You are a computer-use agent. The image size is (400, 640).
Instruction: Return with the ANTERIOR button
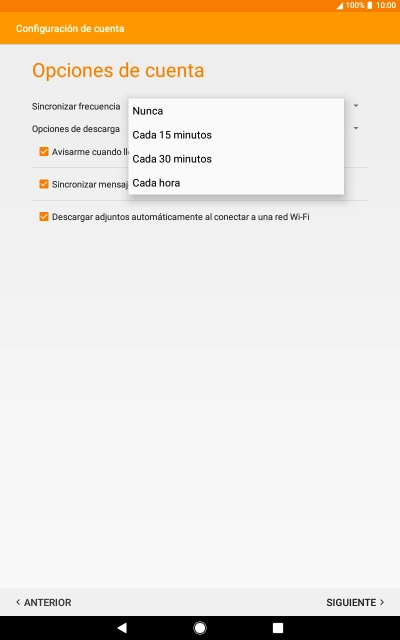click(44, 602)
